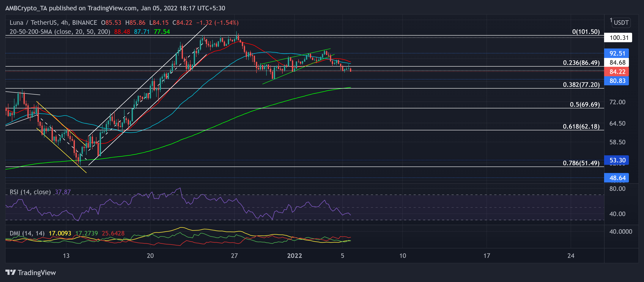Select the 0.382(77.20) Fibonacci level label
The width and height of the screenshot is (644, 282).
pyautogui.click(x=581, y=85)
